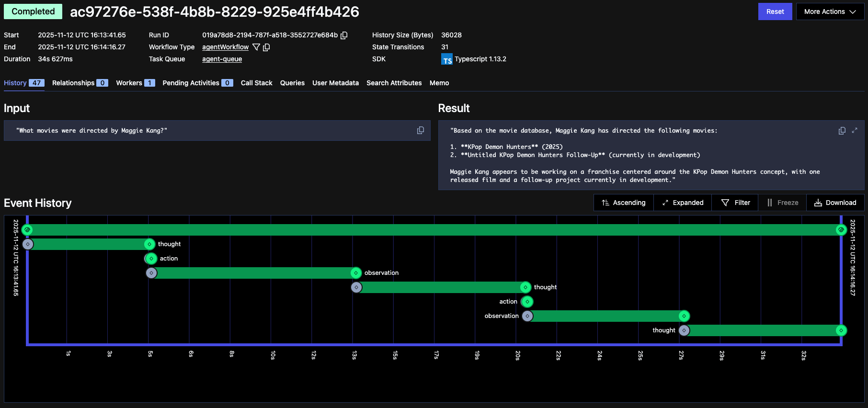Click the workflow ID heading text
The image size is (868, 408).
click(x=215, y=11)
